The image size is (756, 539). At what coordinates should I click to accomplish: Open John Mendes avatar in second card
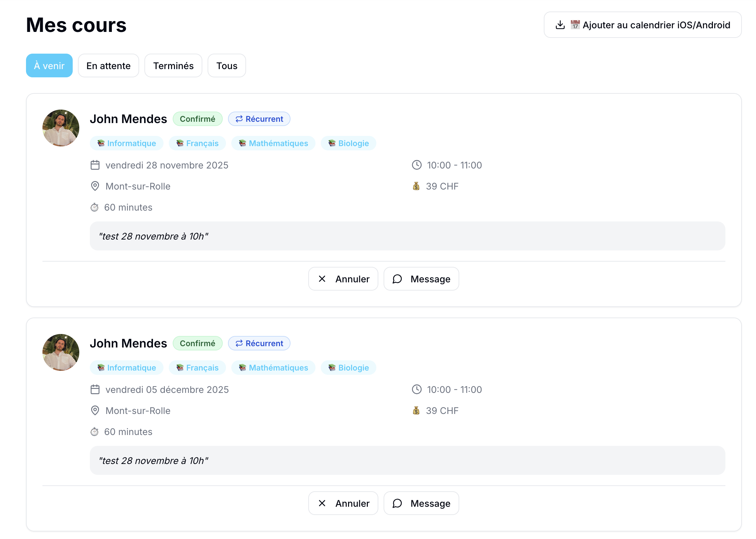click(61, 352)
